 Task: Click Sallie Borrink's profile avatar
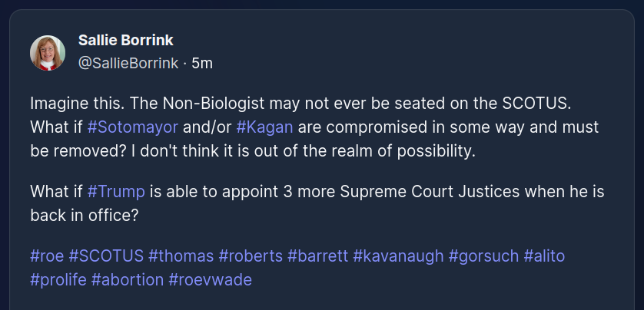48,53
